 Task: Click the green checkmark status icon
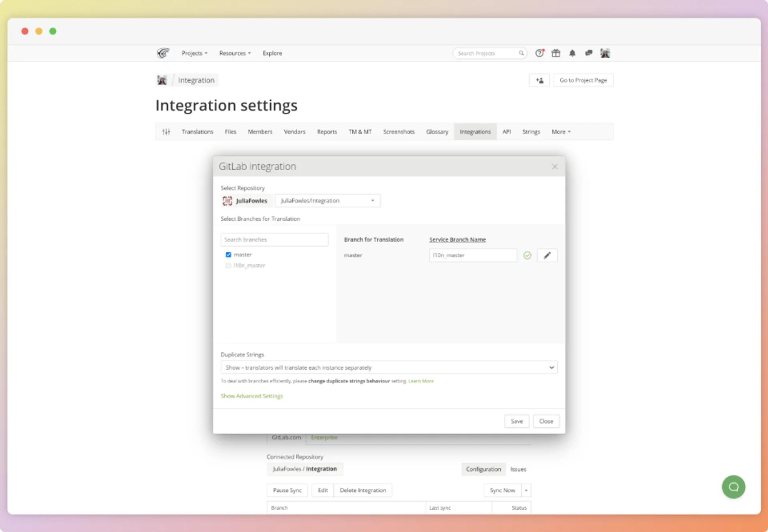click(x=527, y=255)
